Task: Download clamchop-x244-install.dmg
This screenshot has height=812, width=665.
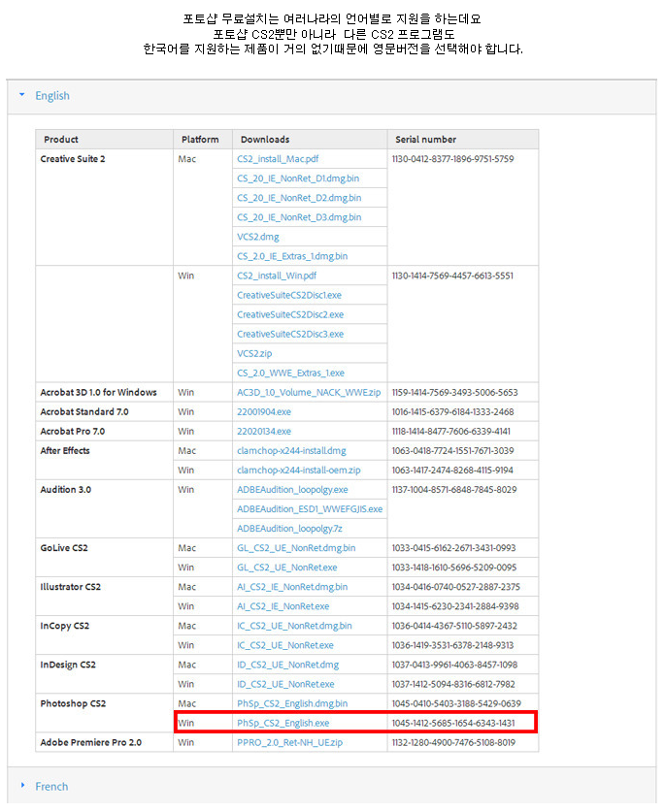Action: 292,450
